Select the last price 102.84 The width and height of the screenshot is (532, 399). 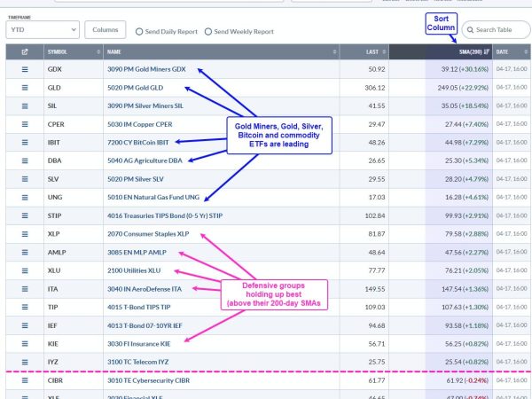[375, 215]
